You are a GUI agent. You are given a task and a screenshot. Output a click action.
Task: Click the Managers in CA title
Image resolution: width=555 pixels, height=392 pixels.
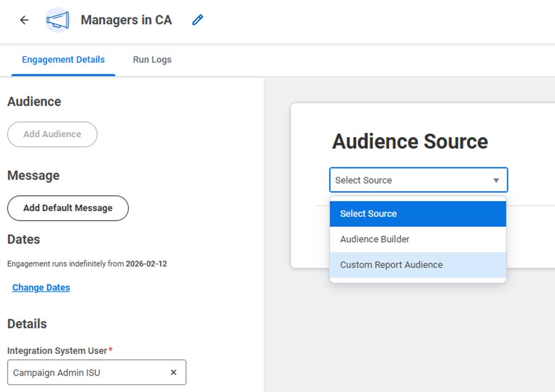pos(126,20)
